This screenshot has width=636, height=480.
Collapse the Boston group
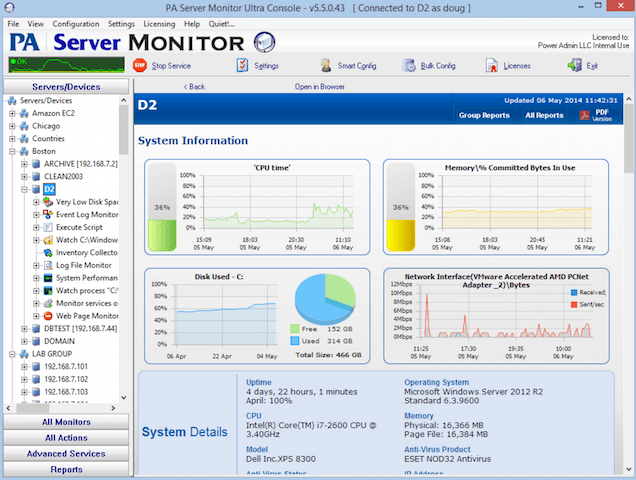[x=12, y=151]
